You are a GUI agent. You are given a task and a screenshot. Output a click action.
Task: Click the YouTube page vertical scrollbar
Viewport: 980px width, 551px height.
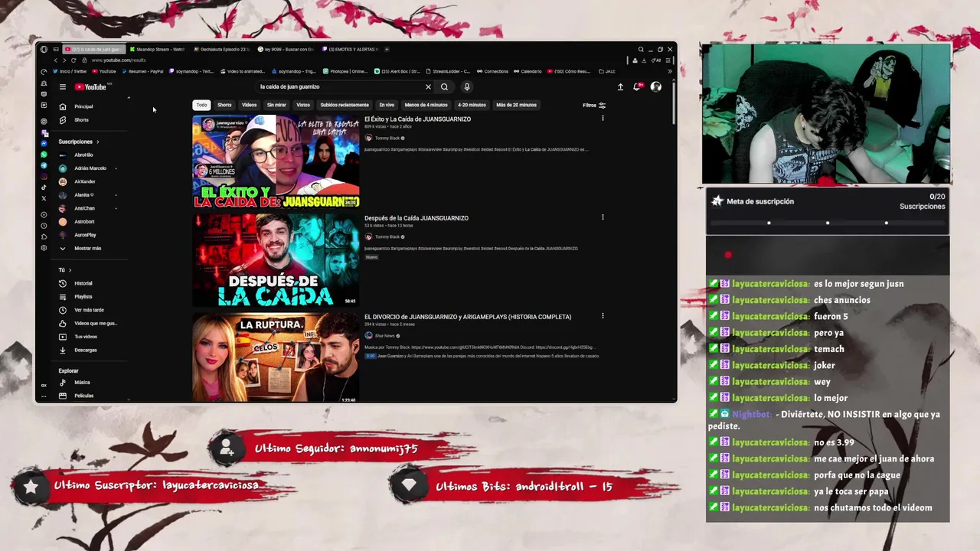point(674,103)
